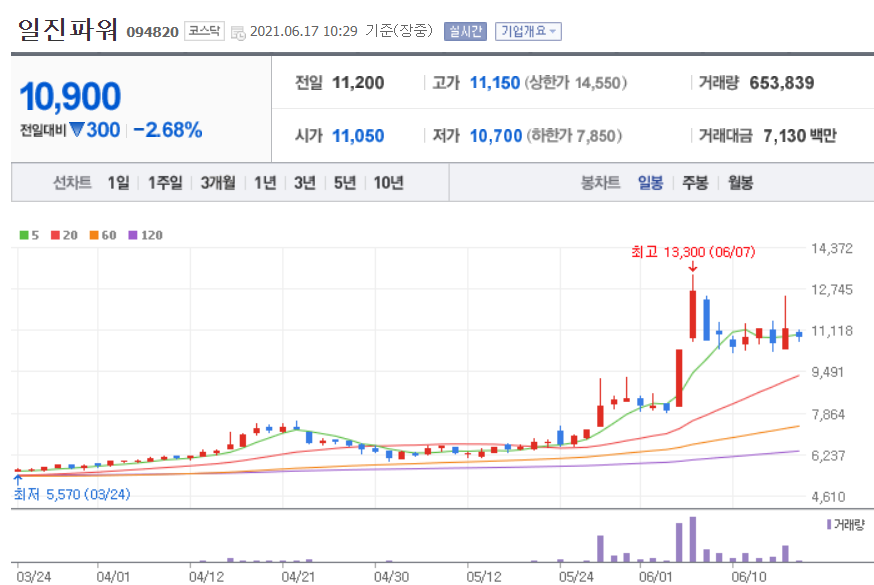Select the 10년 line chart period

(389, 183)
